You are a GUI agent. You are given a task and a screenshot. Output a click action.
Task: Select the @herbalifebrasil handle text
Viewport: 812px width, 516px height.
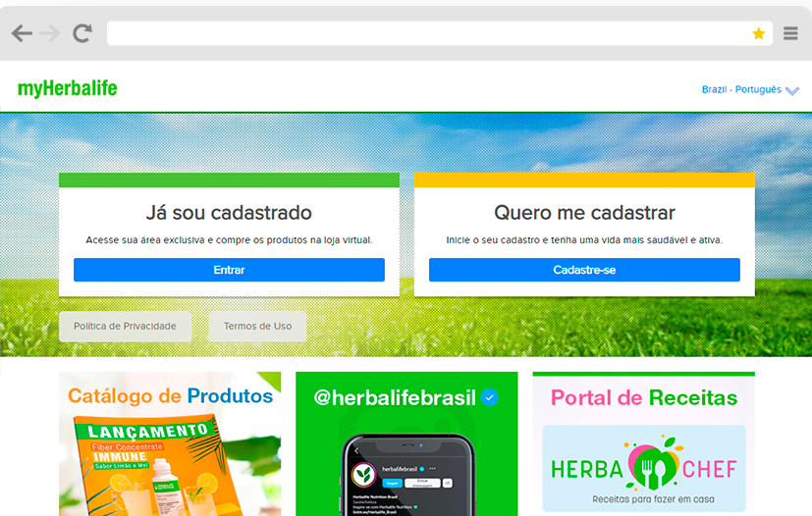pyautogui.click(x=395, y=397)
